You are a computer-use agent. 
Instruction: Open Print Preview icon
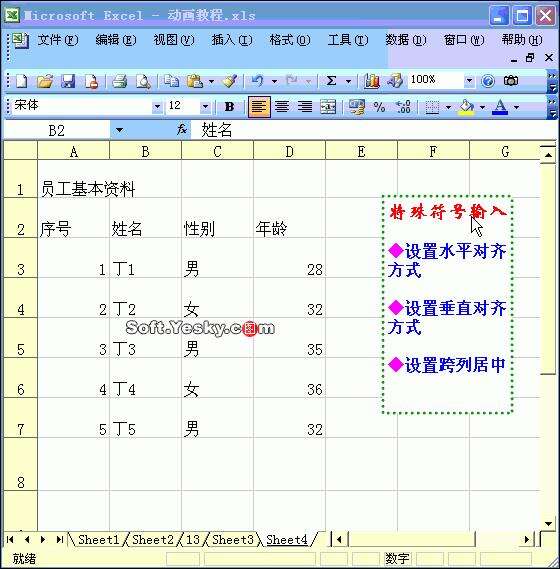(x=143, y=81)
